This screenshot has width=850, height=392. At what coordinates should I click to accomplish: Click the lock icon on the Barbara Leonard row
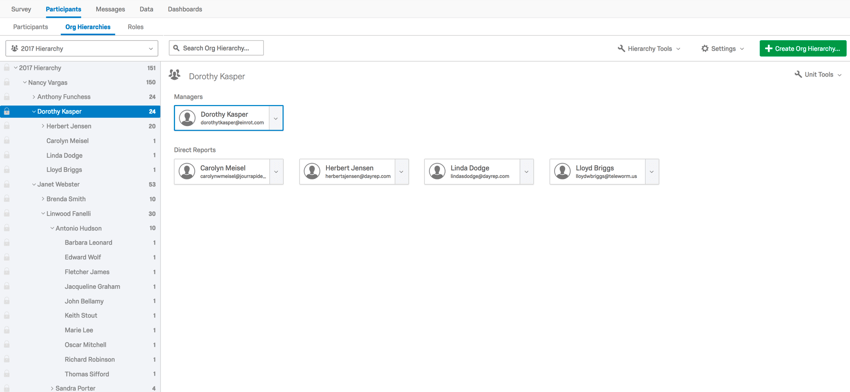click(x=7, y=243)
